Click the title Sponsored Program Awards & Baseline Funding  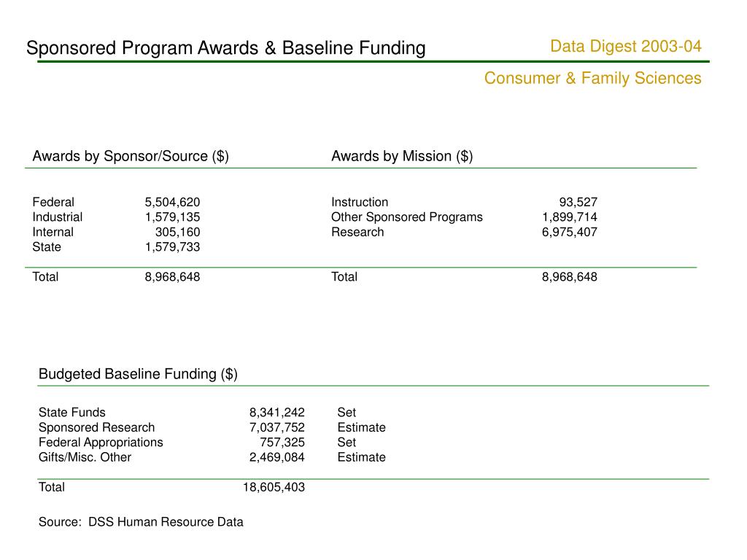226,48
